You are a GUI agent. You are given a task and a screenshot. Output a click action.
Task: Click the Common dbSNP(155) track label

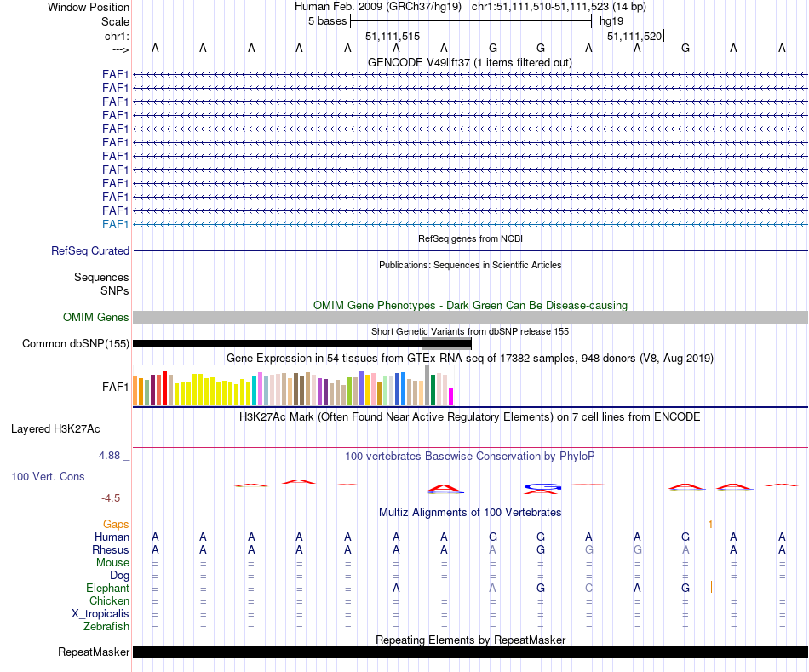tap(76, 344)
